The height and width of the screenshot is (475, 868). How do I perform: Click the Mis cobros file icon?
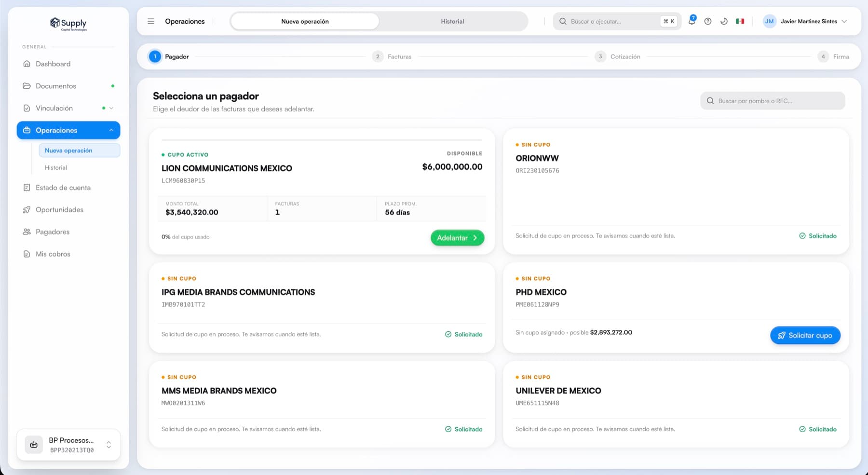tap(27, 254)
